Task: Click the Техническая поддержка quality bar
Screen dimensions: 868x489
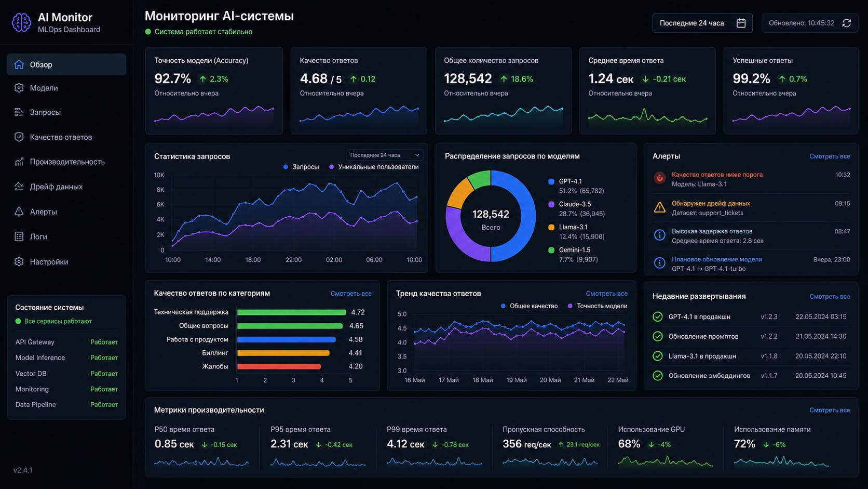Action: coord(292,312)
